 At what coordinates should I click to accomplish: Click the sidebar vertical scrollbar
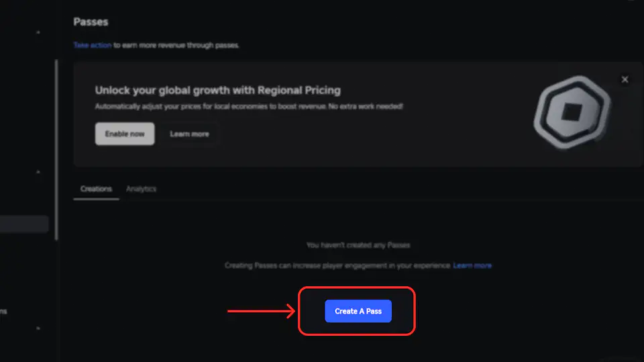[56, 148]
